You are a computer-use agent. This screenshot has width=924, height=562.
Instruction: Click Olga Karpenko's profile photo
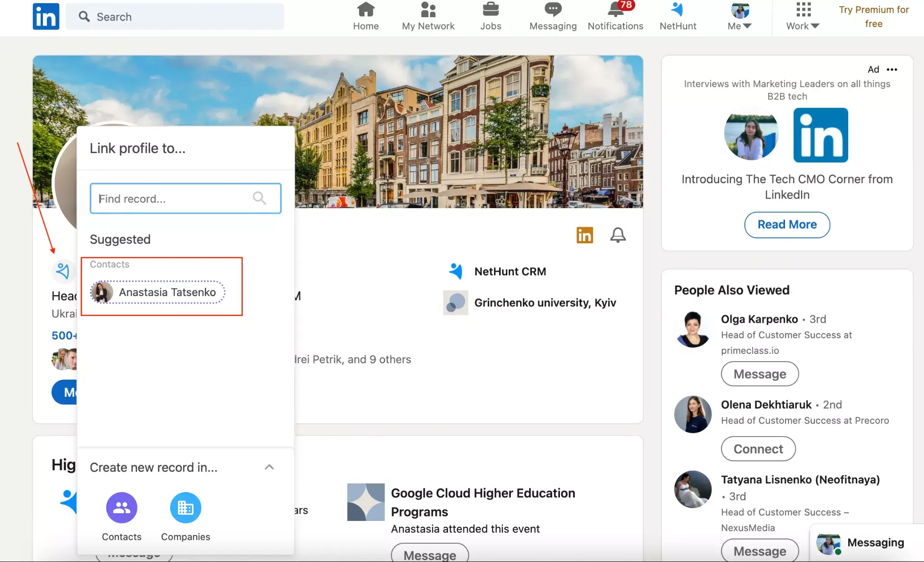tap(693, 329)
